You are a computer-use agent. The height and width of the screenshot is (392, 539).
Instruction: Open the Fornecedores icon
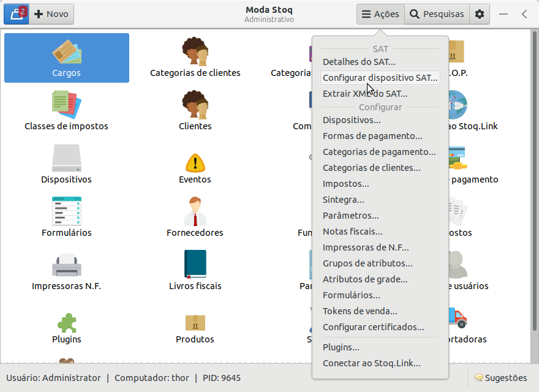click(x=195, y=217)
